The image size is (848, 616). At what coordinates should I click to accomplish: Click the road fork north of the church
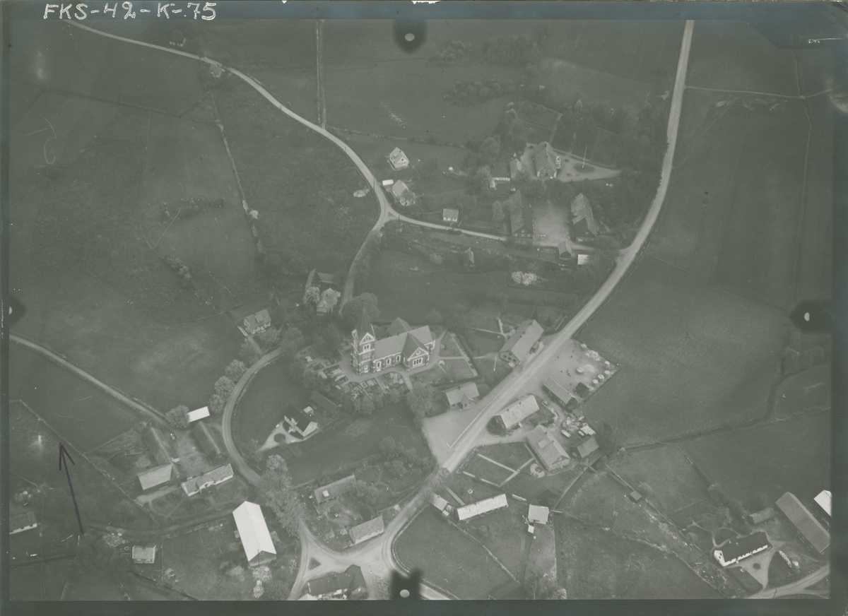385,212
